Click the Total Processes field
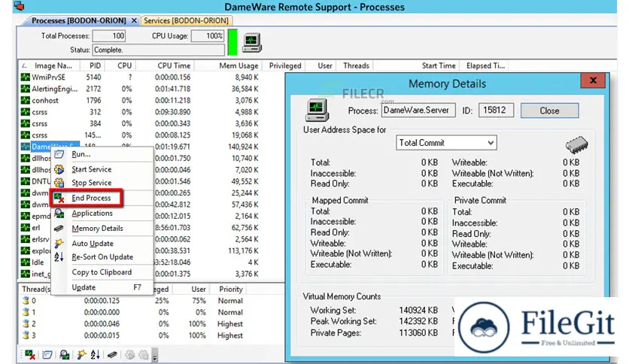The image size is (629, 364). [108, 36]
